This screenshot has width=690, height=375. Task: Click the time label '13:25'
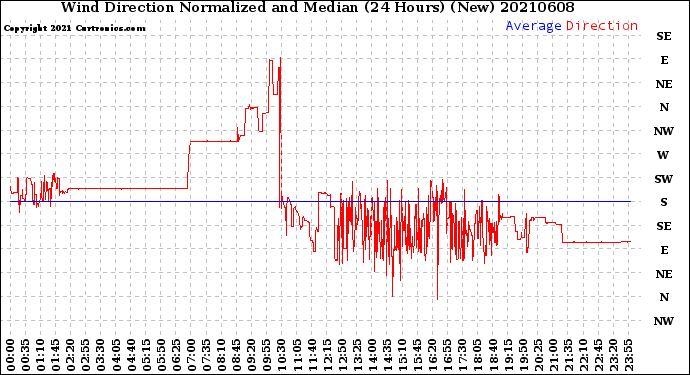click(357, 355)
